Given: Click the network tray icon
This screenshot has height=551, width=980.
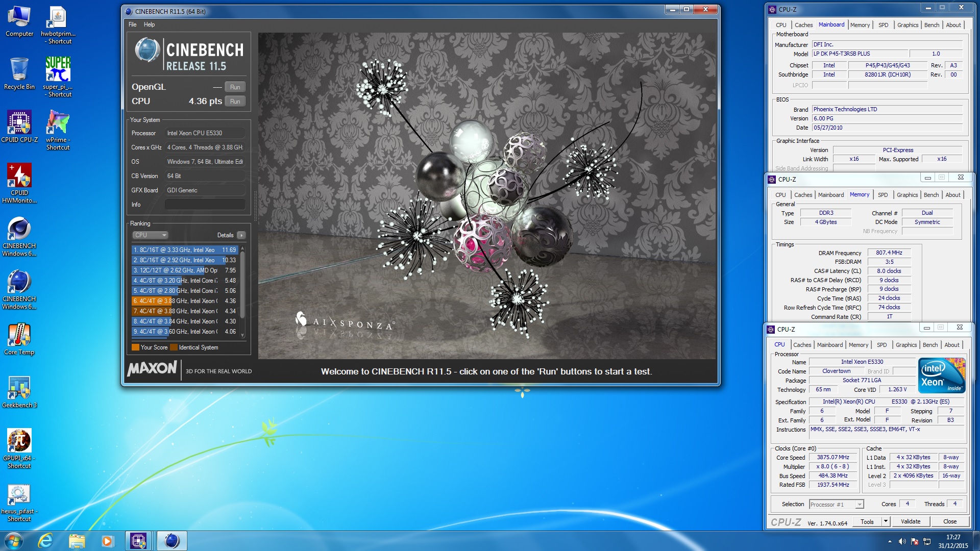Looking at the screenshot, I should coord(927,541).
